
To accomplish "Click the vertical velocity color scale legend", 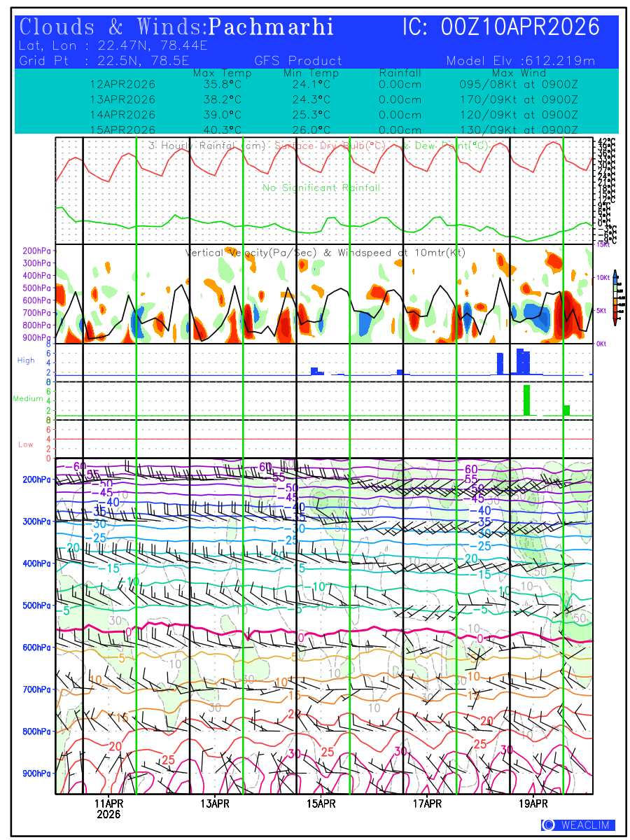I will (x=615, y=297).
